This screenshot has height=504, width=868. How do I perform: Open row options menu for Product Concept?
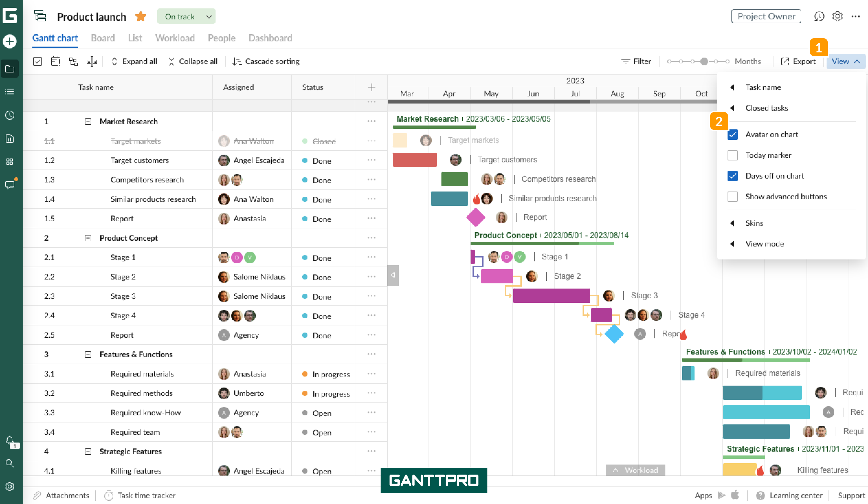coord(371,237)
